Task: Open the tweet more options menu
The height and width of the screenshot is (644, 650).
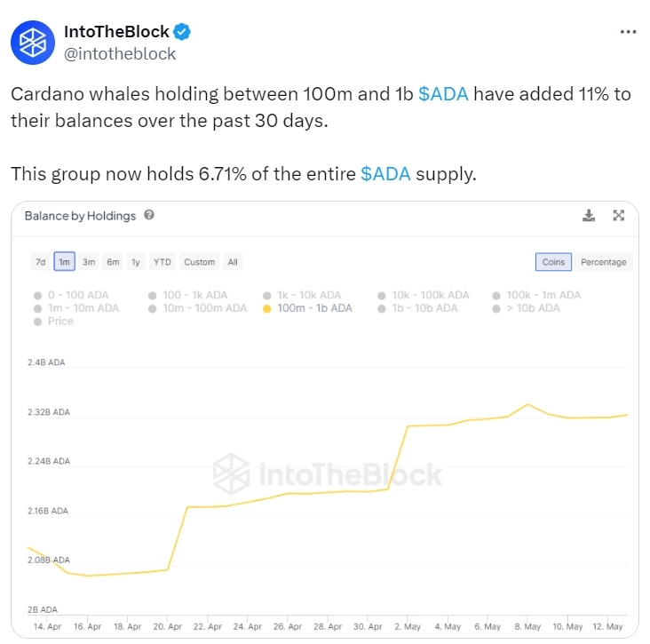Action: pyautogui.click(x=627, y=31)
